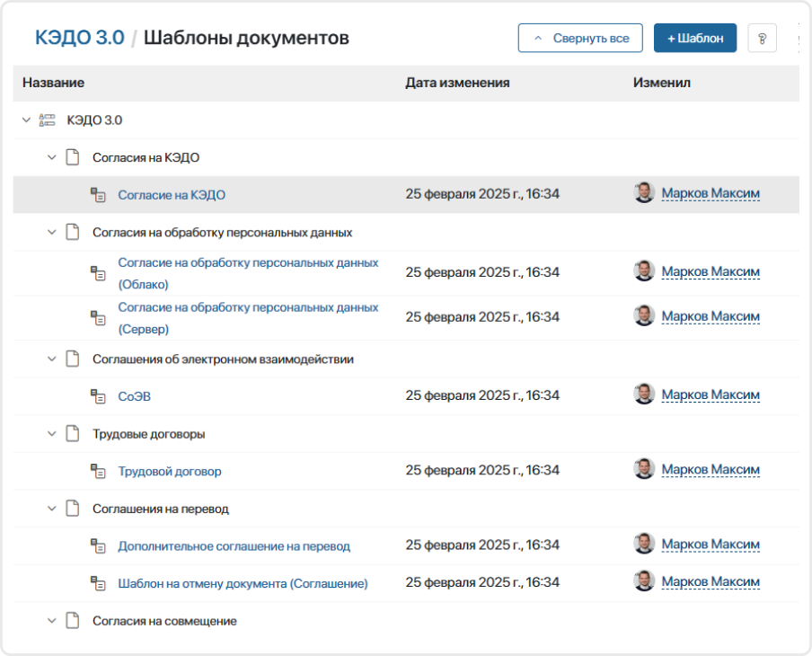Click Марков Максим avatar in СоЭВ row

pyautogui.click(x=643, y=394)
